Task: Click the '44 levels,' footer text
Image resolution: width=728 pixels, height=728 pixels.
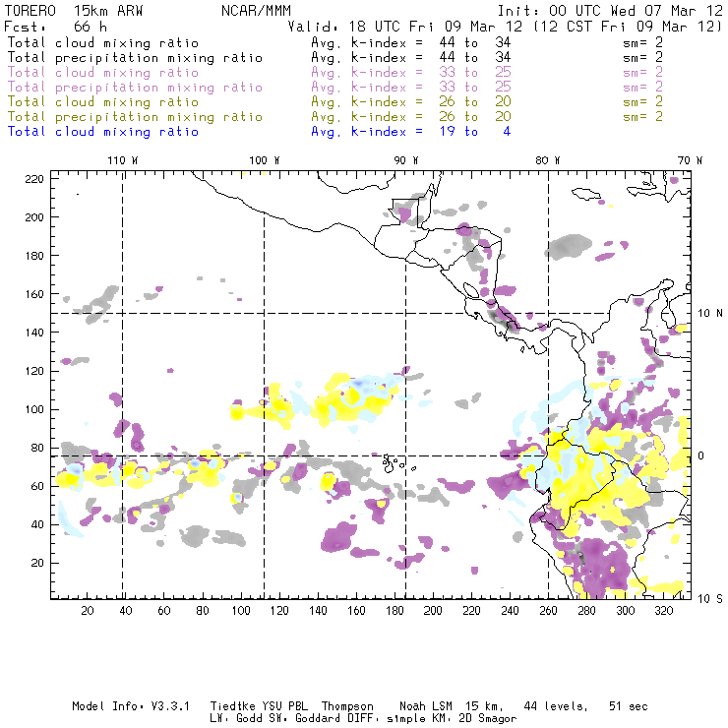Action: [556, 706]
